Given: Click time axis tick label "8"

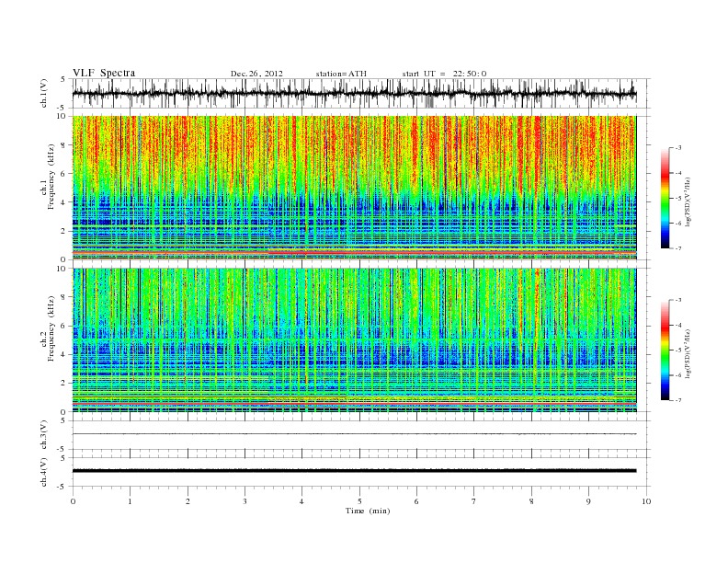Looking at the screenshot, I should (x=531, y=501).
